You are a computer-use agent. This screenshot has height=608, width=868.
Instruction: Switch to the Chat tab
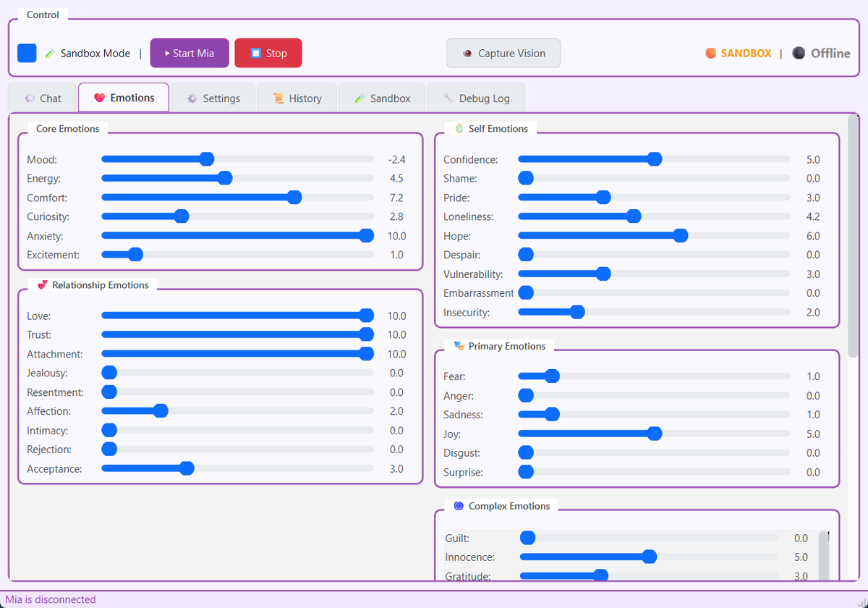pyautogui.click(x=43, y=98)
